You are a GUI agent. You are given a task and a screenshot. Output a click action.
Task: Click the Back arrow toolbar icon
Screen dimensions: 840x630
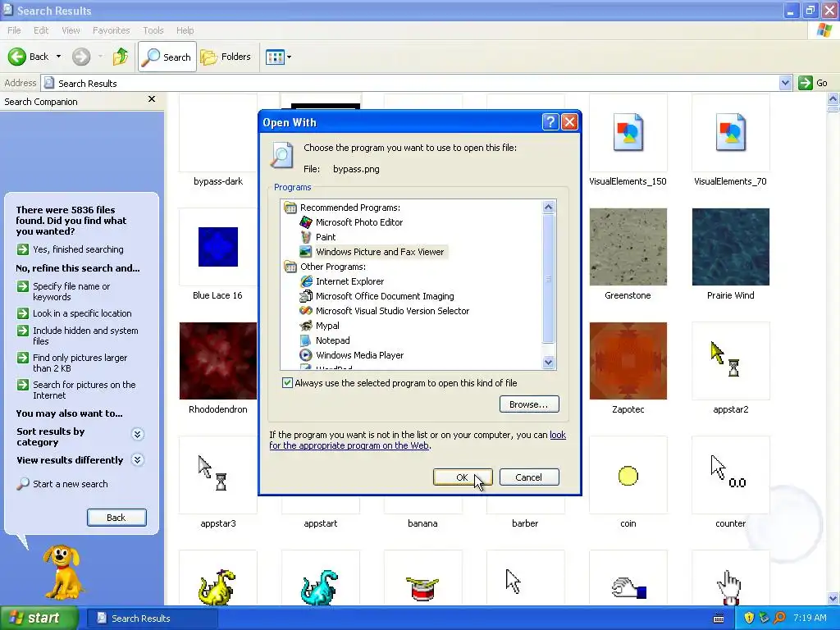17,57
